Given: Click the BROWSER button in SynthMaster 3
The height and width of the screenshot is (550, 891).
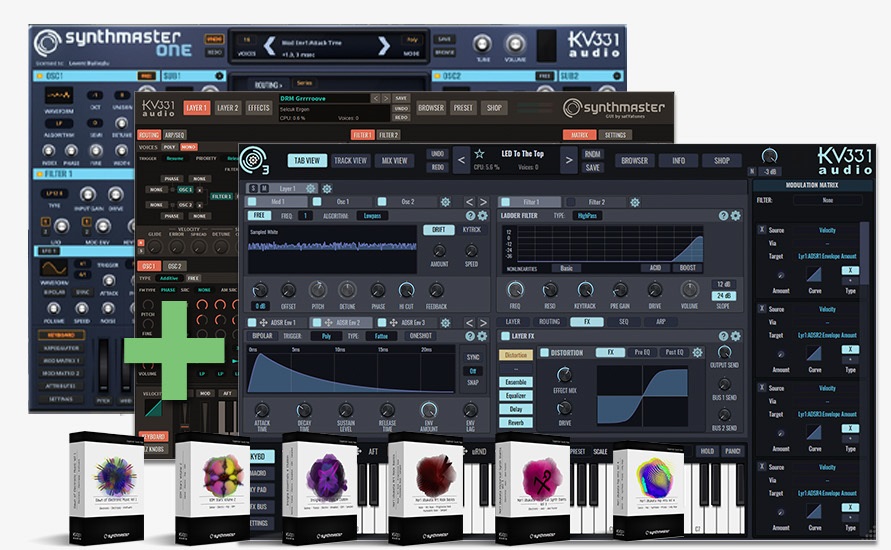Looking at the screenshot, I should [x=634, y=161].
